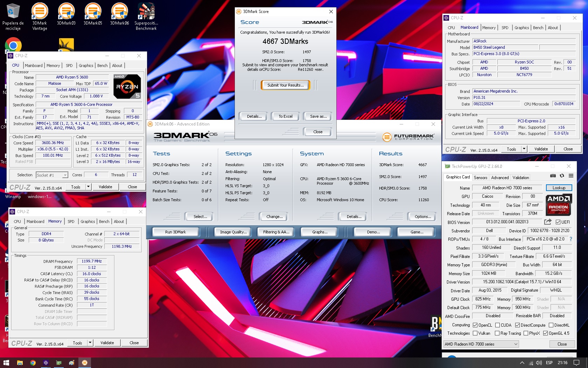
Task: Open the GPU-Z hamburger menu icon
Action: pos(571,176)
